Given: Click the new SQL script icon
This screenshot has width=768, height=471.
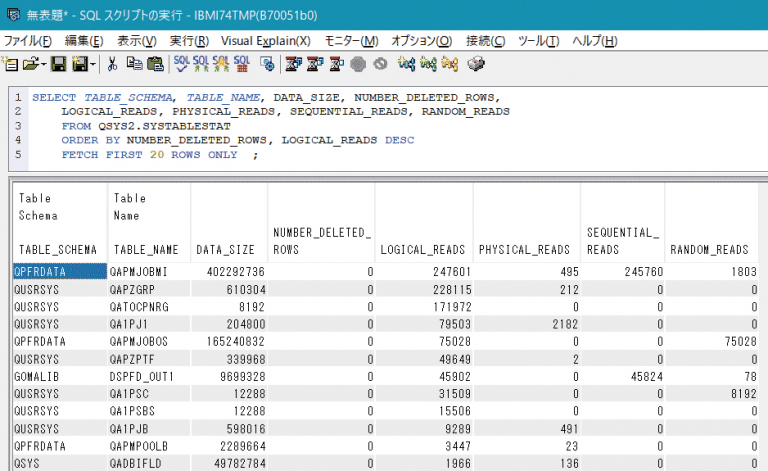Looking at the screenshot, I should [11, 64].
